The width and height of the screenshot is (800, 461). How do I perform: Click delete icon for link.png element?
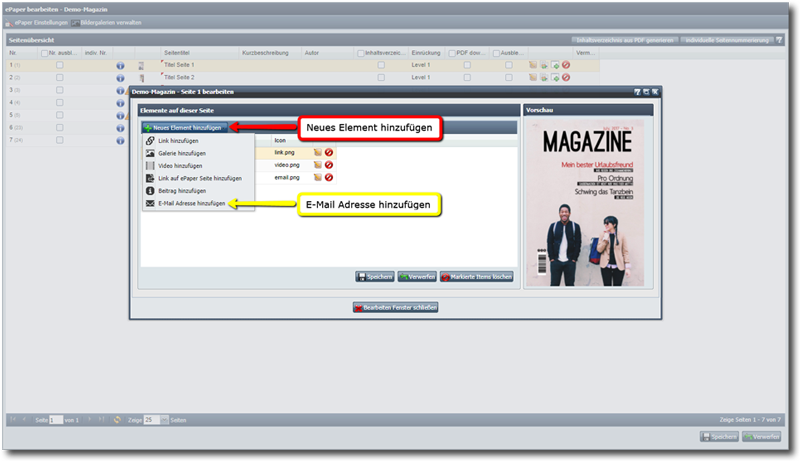coord(329,152)
